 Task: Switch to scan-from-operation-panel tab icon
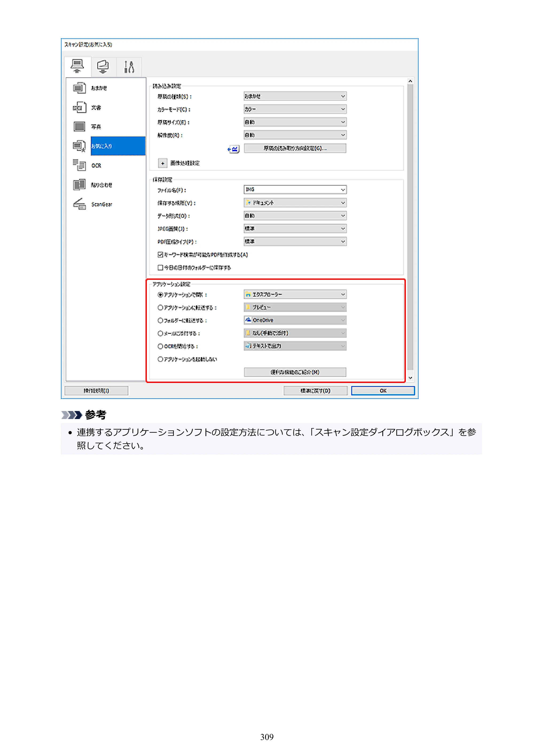coord(103,67)
